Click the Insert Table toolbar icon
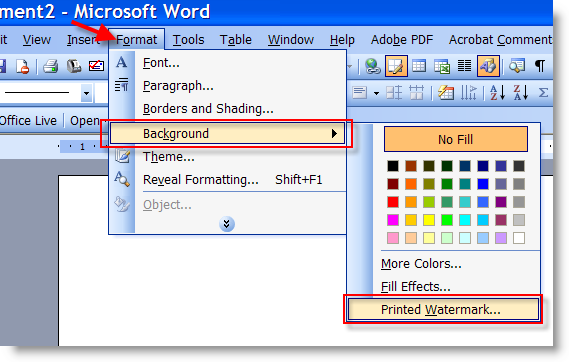 click(419, 66)
